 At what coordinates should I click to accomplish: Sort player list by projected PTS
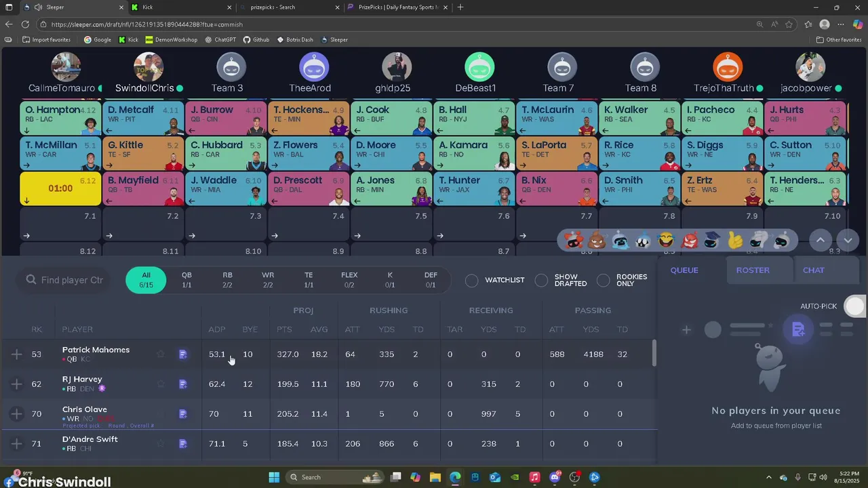[x=284, y=329]
